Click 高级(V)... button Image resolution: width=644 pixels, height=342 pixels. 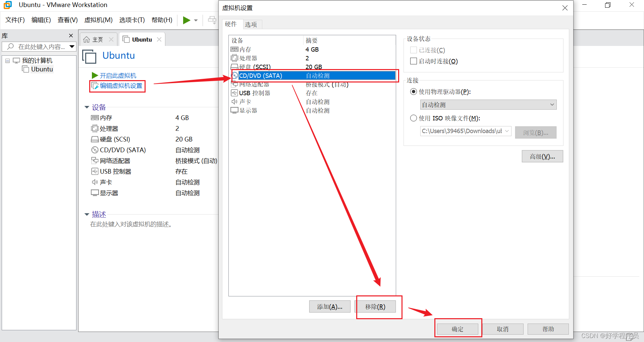542,156
